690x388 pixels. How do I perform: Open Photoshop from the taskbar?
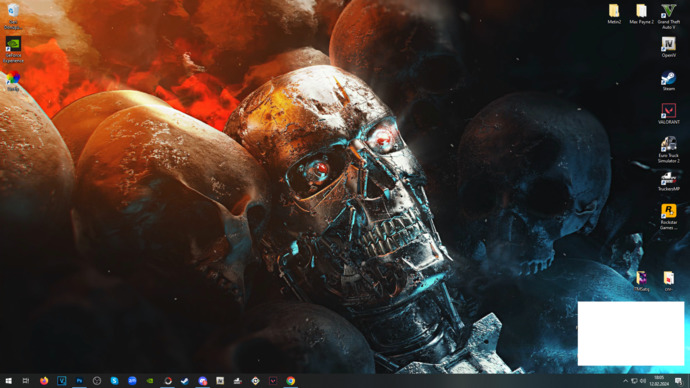click(x=79, y=381)
